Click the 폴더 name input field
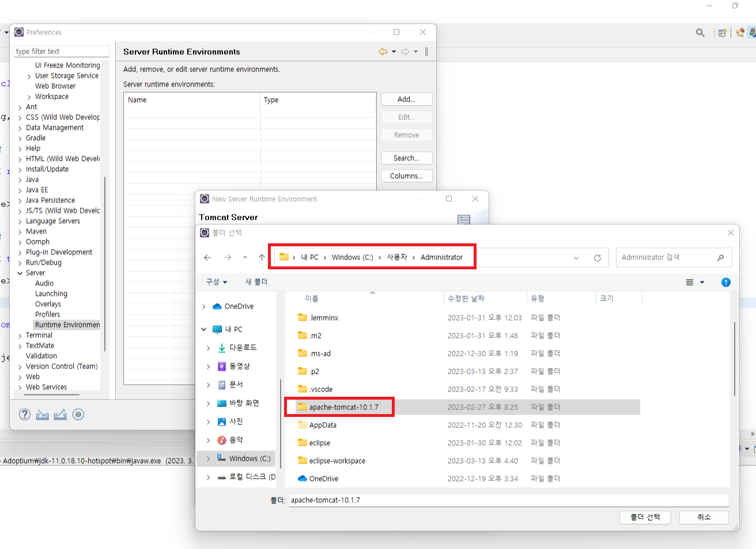Viewport: 756px width, 549px height. click(509, 500)
